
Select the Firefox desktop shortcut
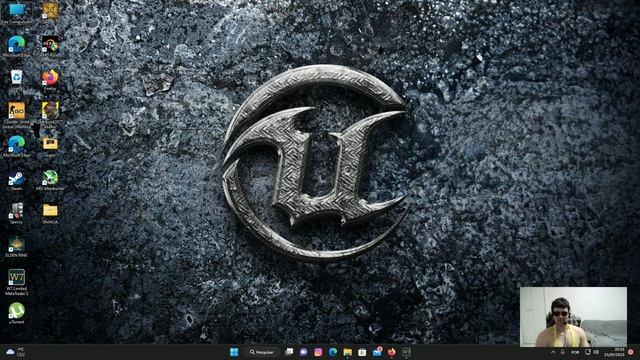click(x=50, y=80)
